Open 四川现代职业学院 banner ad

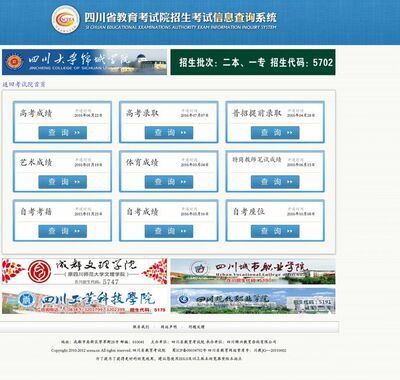[x=253, y=301]
